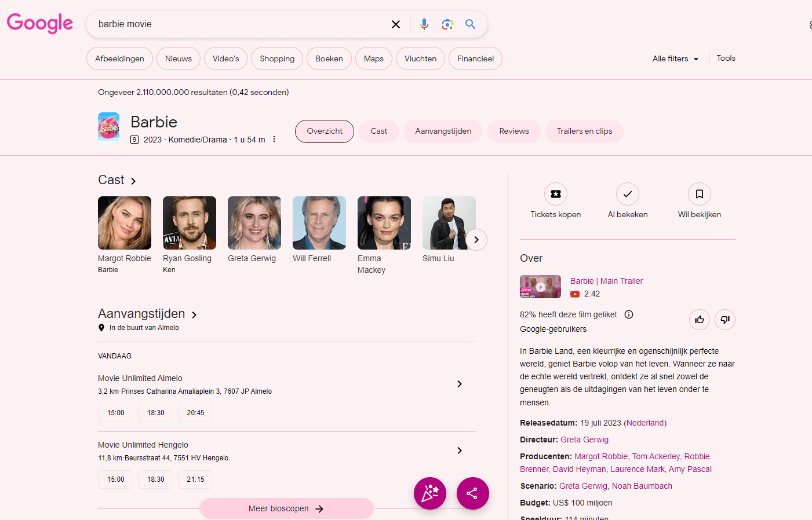Filter results by Afbeeldingen
This screenshot has height=520, width=812.
(119, 58)
